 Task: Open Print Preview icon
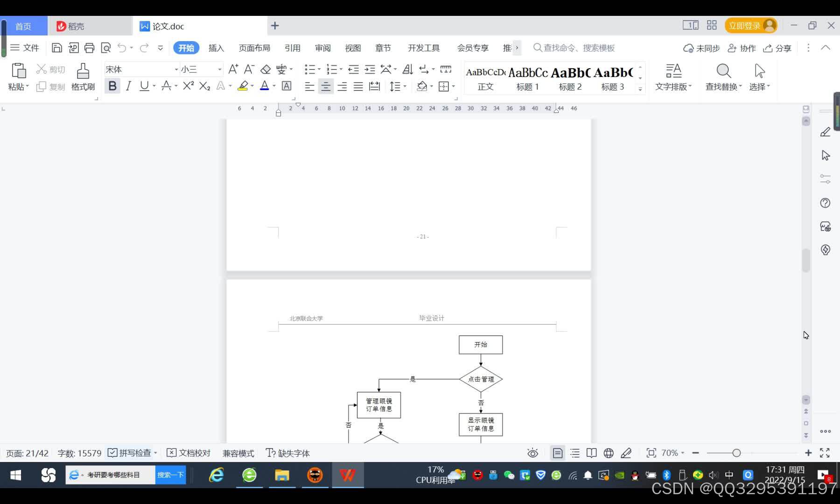click(x=106, y=48)
